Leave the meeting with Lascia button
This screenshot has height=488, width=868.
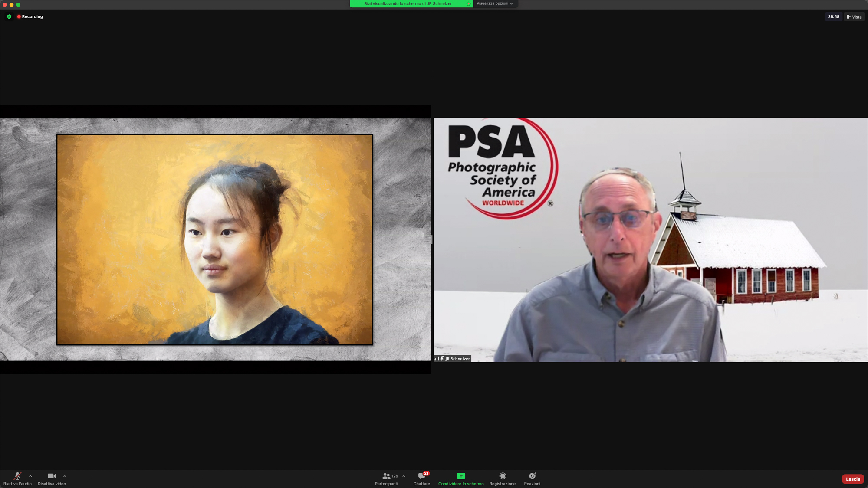point(853,479)
